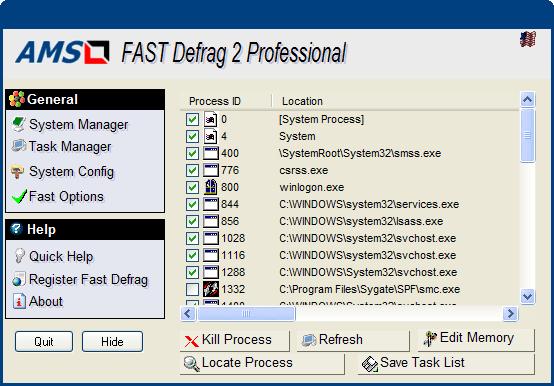The width and height of the screenshot is (554, 386).
Task: Click the Locate Process button
Action: coord(262,363)
